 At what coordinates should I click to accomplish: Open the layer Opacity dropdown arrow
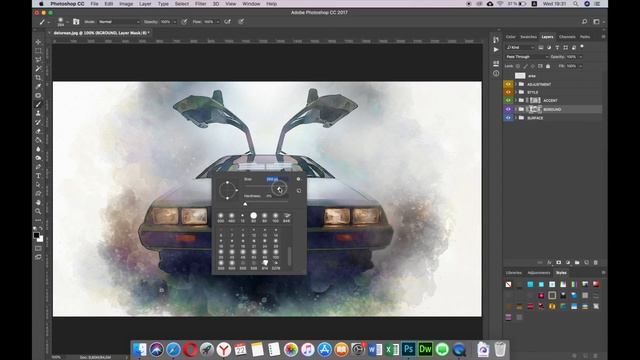580,57
